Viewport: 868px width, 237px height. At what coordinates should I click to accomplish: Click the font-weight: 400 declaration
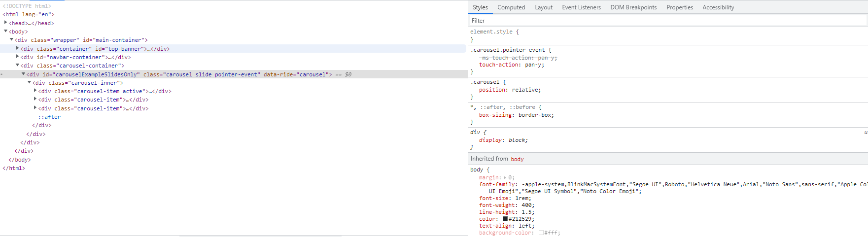[x=507, y=205]
